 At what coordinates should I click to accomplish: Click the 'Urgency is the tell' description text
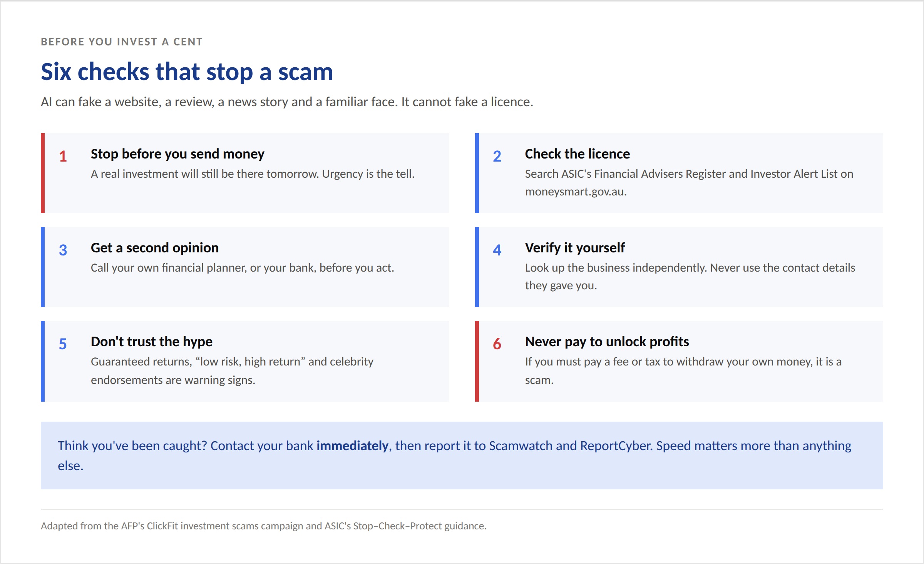(x=368, y=174)
